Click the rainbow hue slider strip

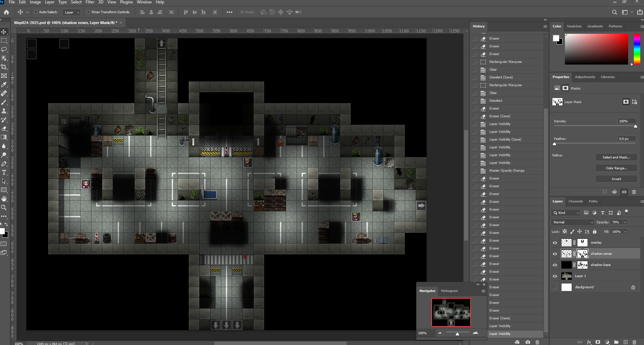[637, 49]
